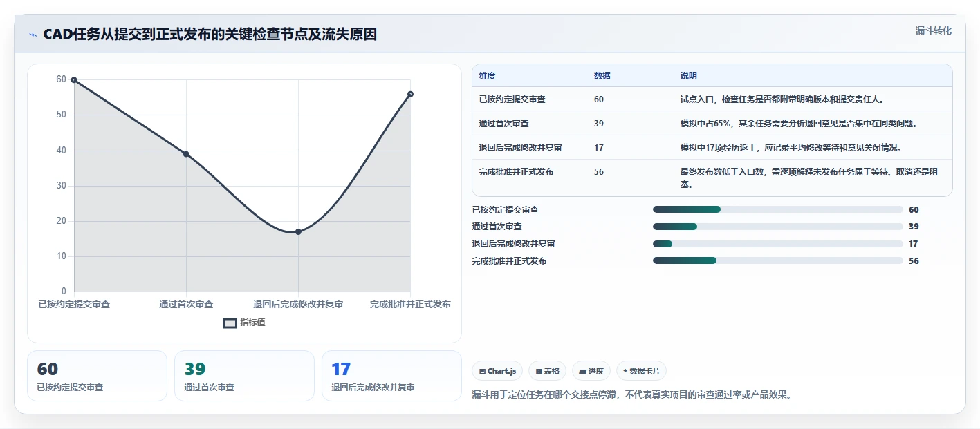Click the footer note starting with 漏斗用于定位
Viewport: 980px width, 429px height.
[x=631, y=395]
